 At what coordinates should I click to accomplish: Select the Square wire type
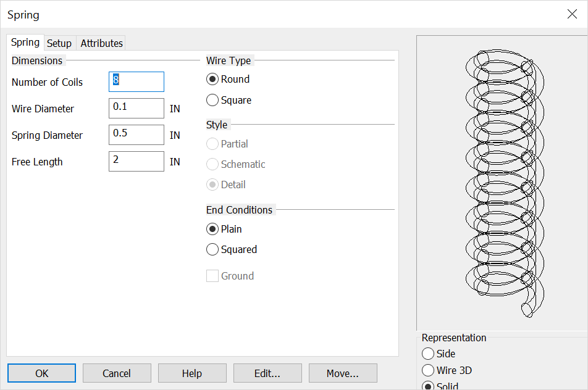(x=212, y=100)
